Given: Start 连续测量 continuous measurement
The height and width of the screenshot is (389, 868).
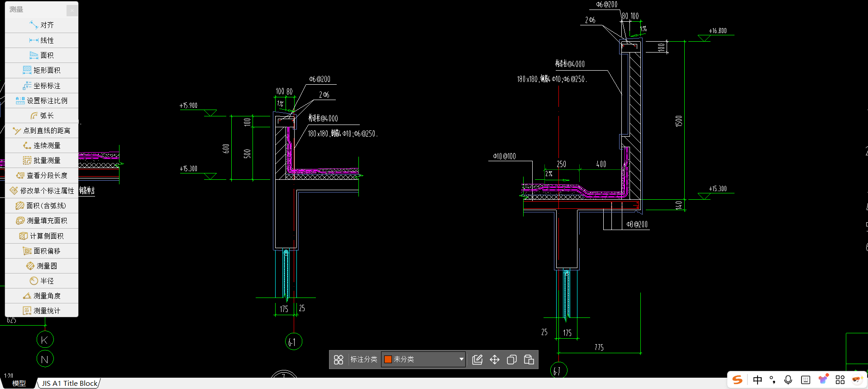Looking at the screenshot, I should pos(42,145).
